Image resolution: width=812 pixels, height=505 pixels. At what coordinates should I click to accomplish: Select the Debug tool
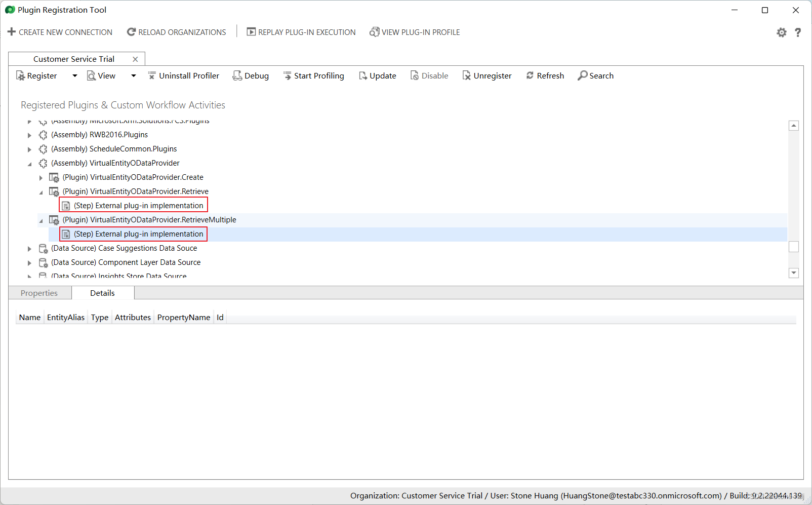[250, 75]
